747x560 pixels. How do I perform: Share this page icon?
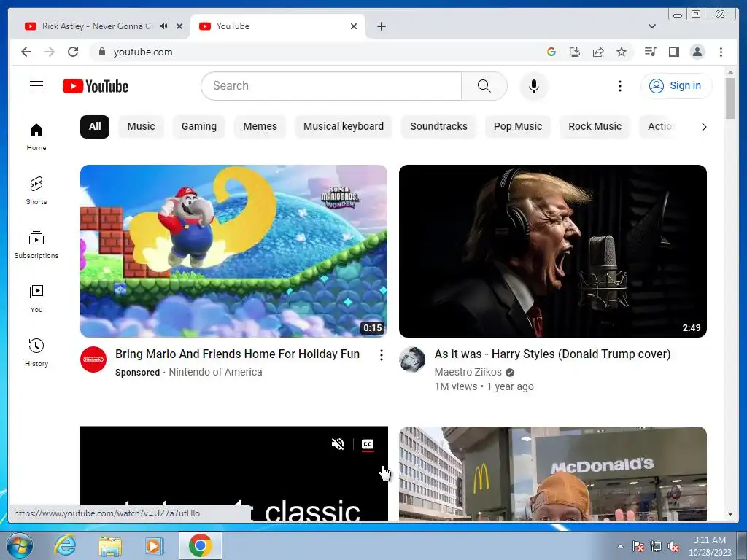[x=598, y=52]
